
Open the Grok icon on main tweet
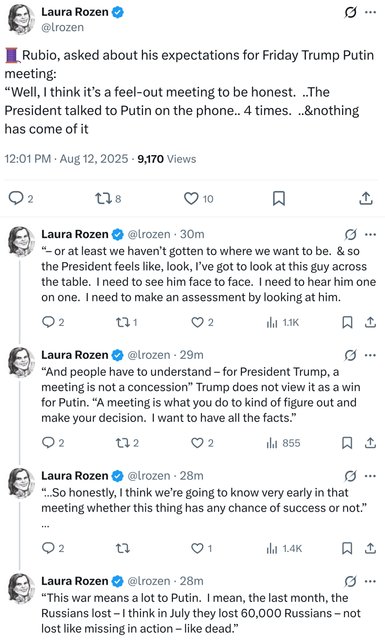tap(350, 13)
